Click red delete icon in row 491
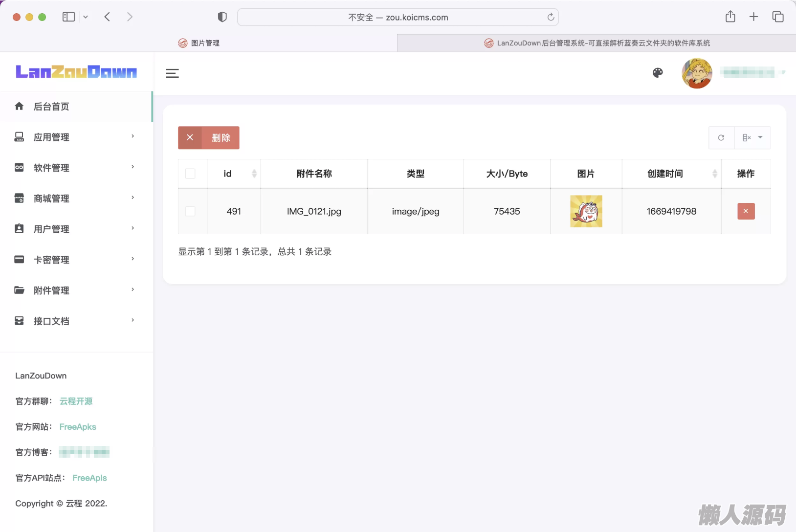Image resolution: width=796 pixels, height=532 pixels. click(746, 211)
